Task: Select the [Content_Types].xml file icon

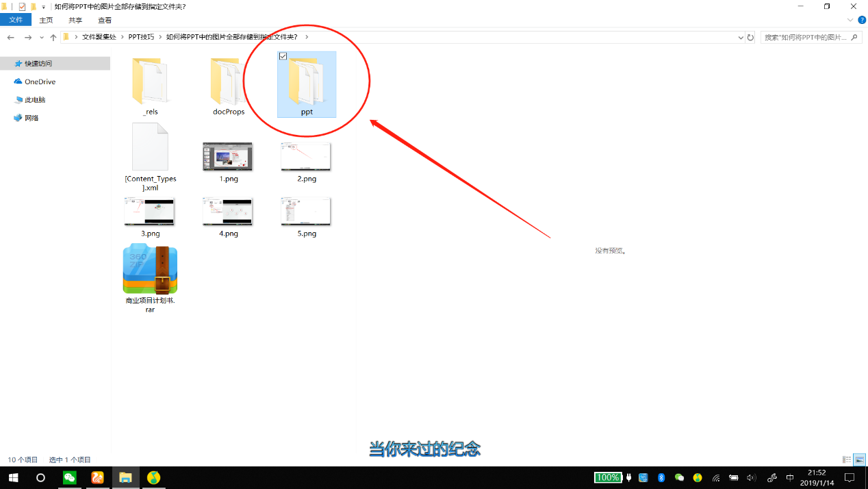Action: pyautogui.click(x=150, y=147)
